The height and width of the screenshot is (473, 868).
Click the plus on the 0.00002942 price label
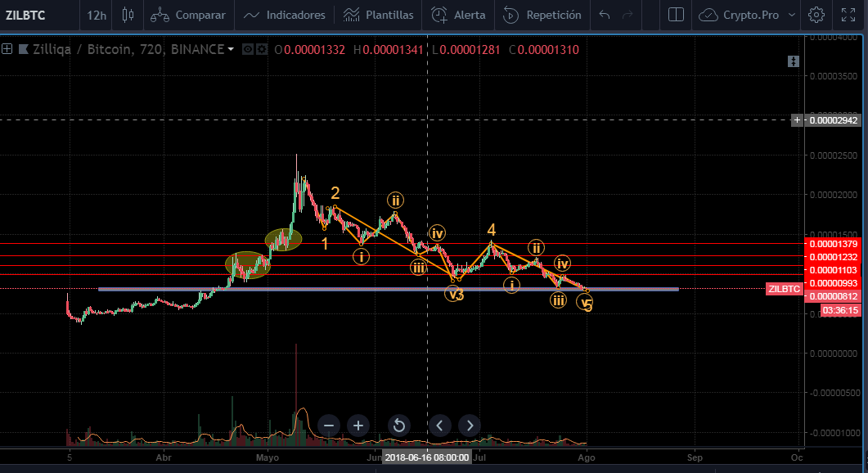click(x=797, y=120)
